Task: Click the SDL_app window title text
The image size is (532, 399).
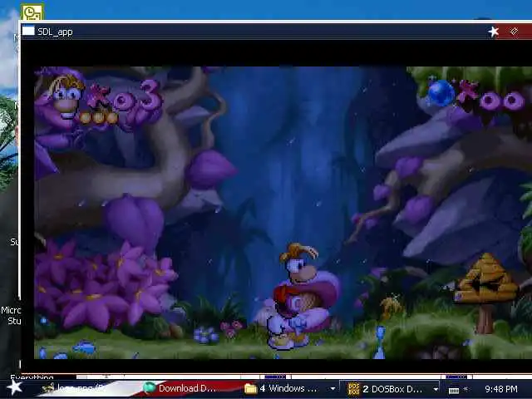Action: point(55,32)
